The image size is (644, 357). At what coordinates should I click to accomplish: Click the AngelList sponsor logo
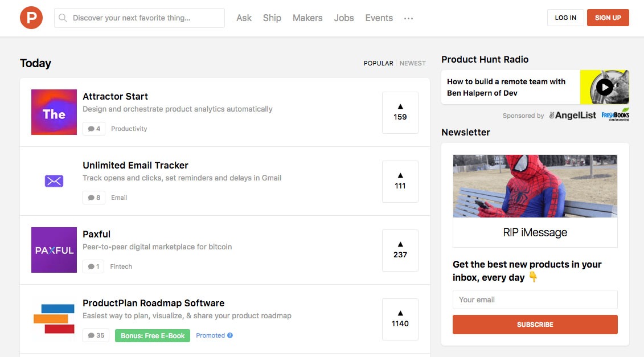click(572, 115)
